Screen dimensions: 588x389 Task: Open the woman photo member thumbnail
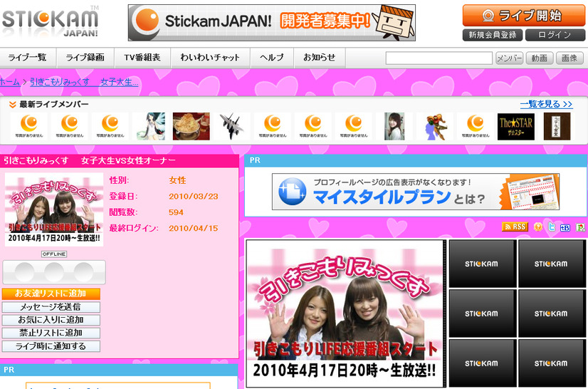tap(394, 126)
